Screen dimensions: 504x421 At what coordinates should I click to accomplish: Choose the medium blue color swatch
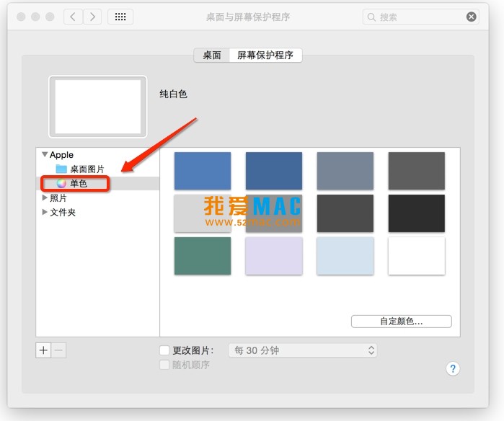[x=203, y=171]
